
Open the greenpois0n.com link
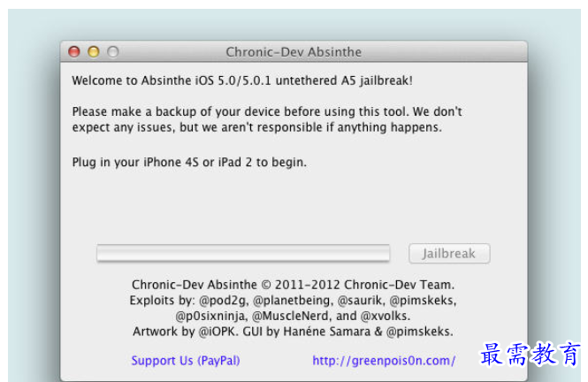(384, 361)
